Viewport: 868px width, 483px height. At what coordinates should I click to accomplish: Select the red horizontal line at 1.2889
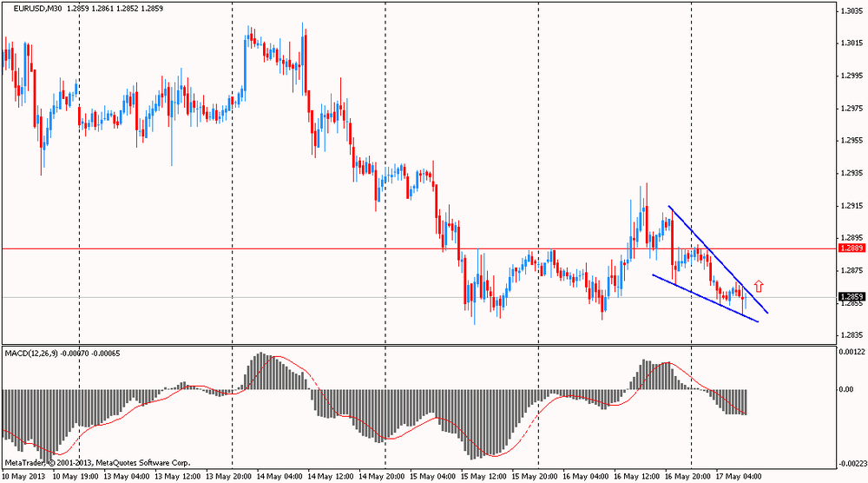point(421,248)
